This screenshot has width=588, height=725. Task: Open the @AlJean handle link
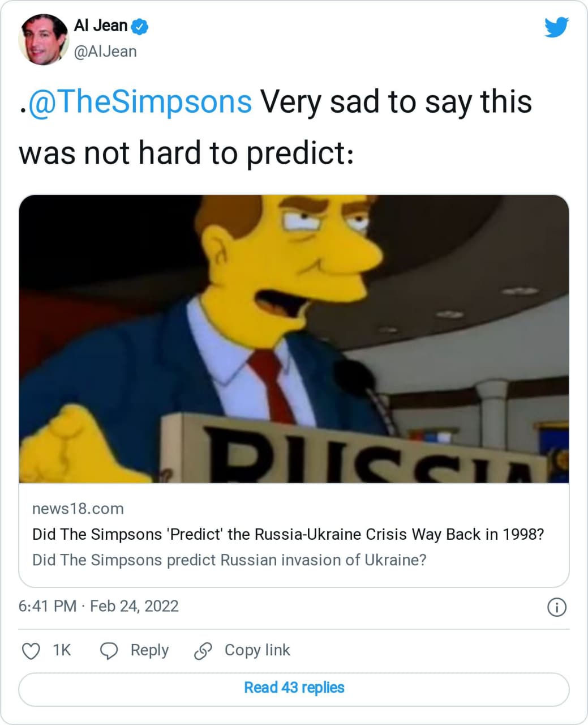pyautogui.click(x=105, y=52)
